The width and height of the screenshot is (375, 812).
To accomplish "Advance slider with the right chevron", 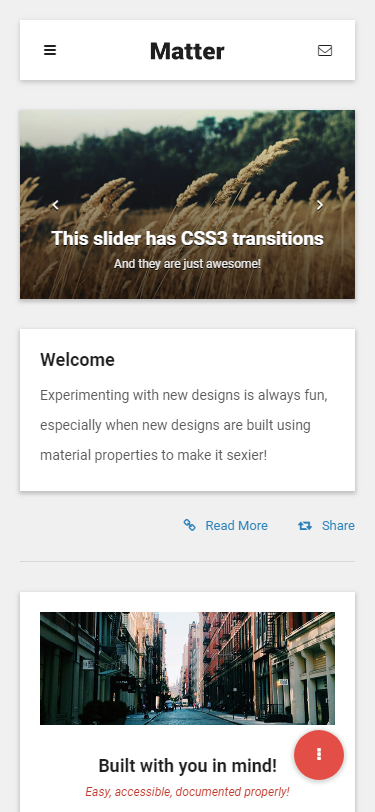I will [x=320, y=205].
